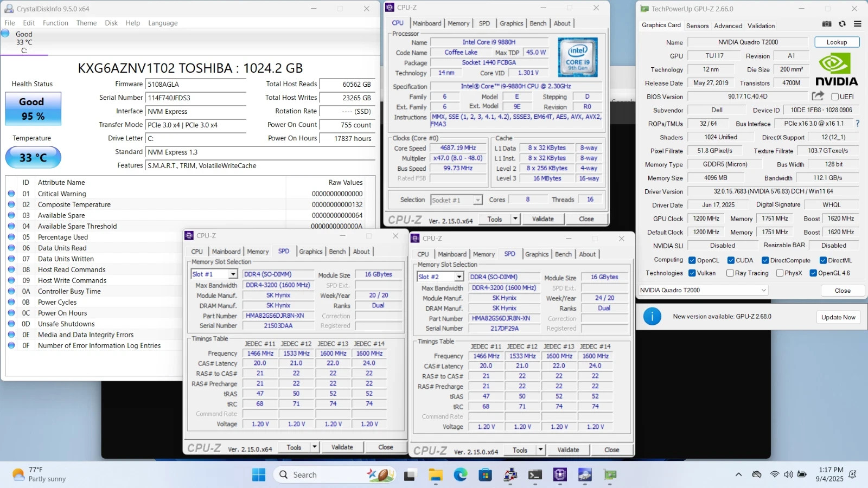The image size is (868, 488).
Task: Click the Wi-Fi icon in system tray
Action: click(x=774, y=474)
